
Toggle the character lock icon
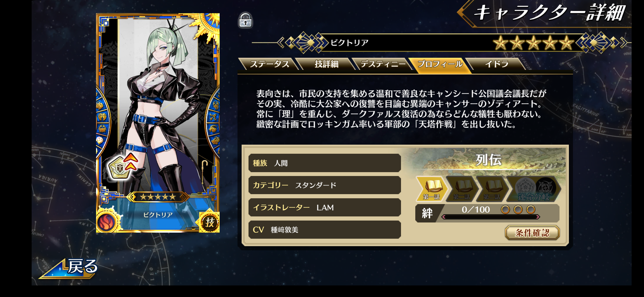(x=246, y=21)
